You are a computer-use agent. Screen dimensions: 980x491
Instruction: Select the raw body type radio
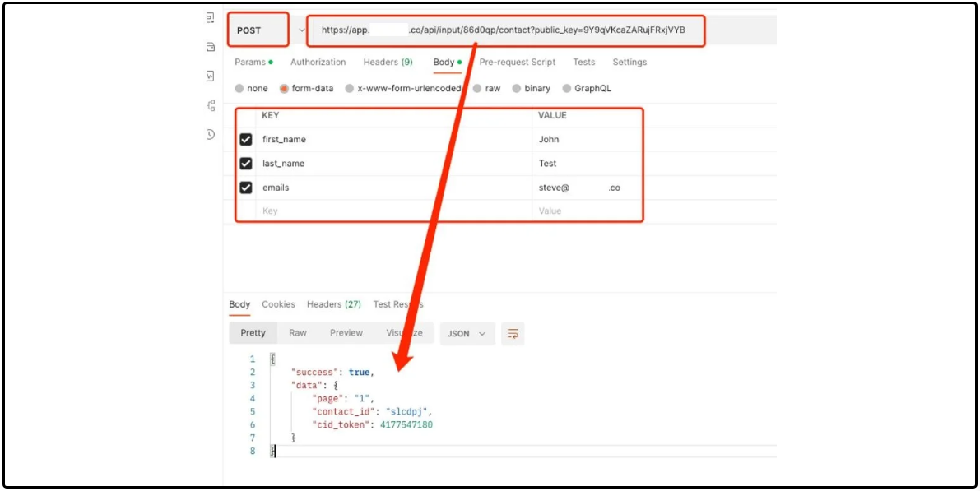pyautogui.click(x=479, y=88)
